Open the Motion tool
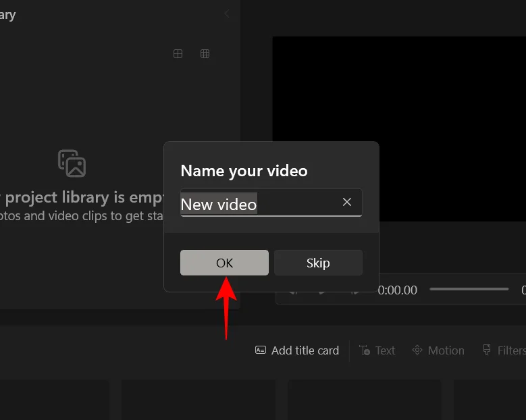The image size is (526, 420). (x=438, y=350)
